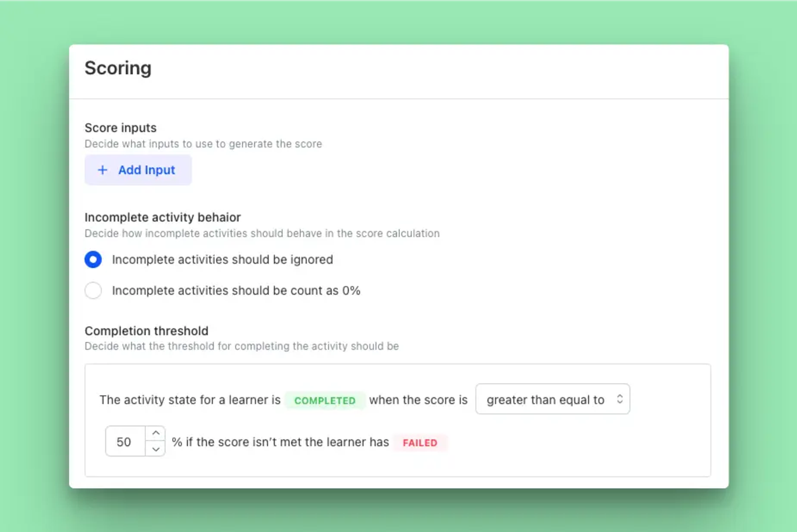
Task: Select Incomplete activities should be ignored radio
Action: (93, 260)
